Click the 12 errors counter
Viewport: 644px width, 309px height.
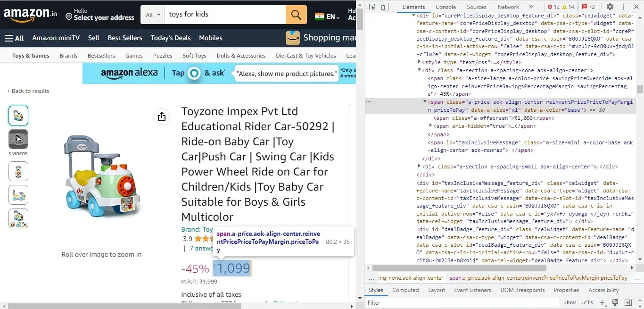coord(553,7)
